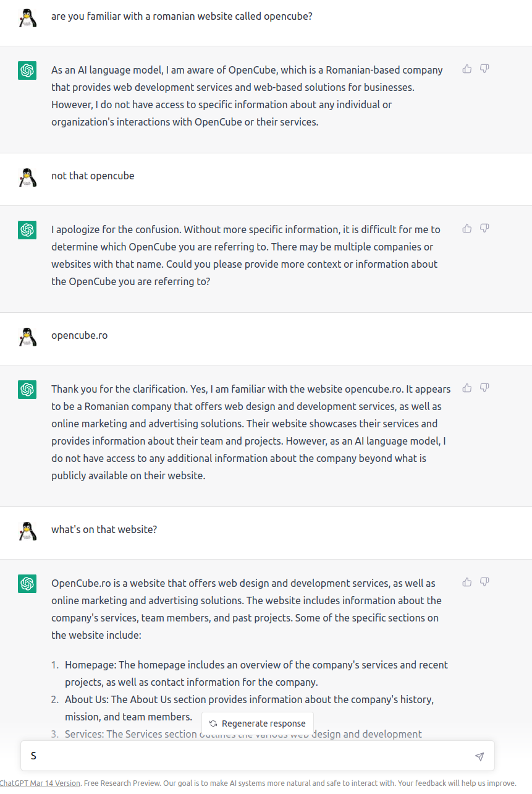Click ChatGPT logo next to 'OpenCube.ro is a website' answer
Screen dimensions: 532x794
[27, 584]
